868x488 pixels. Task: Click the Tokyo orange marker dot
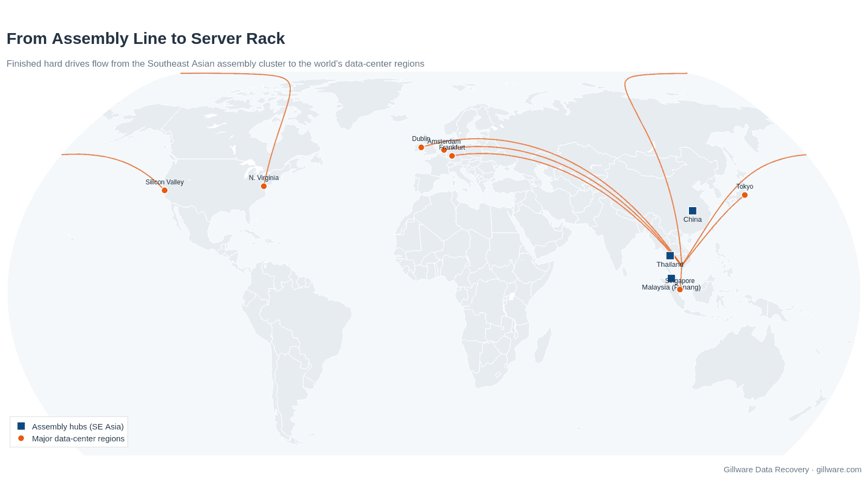click(x=744, y=195)
